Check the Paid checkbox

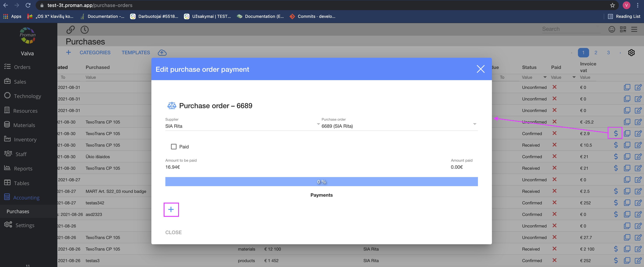tap(174, 147)
